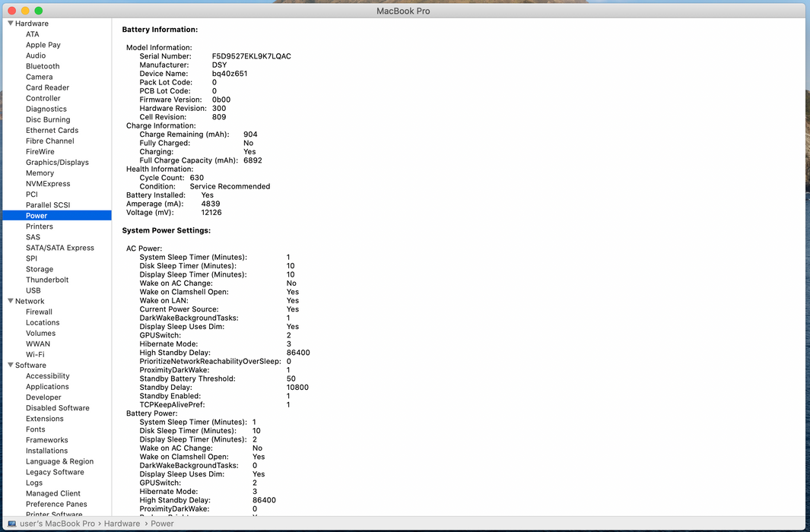Click Network heading in sidebar
This screenshot has height=532, width=810.
coord(30,301)
